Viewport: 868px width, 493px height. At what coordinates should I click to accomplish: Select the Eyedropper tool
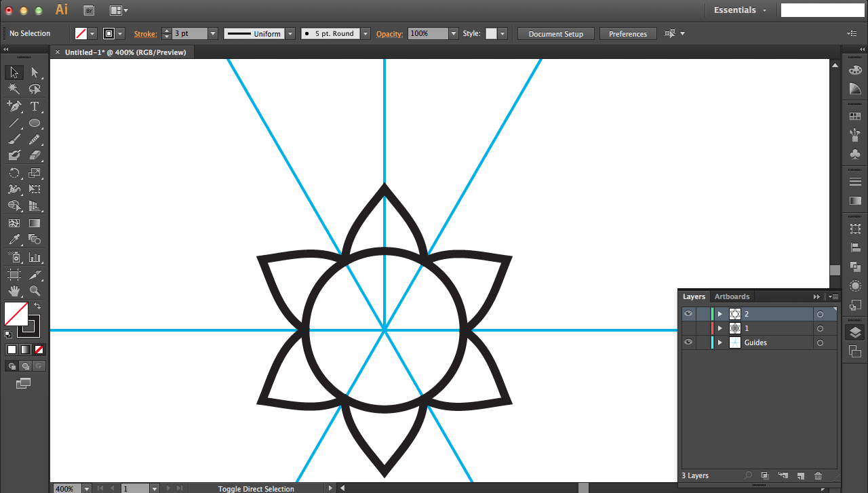(x=14, y=240)
